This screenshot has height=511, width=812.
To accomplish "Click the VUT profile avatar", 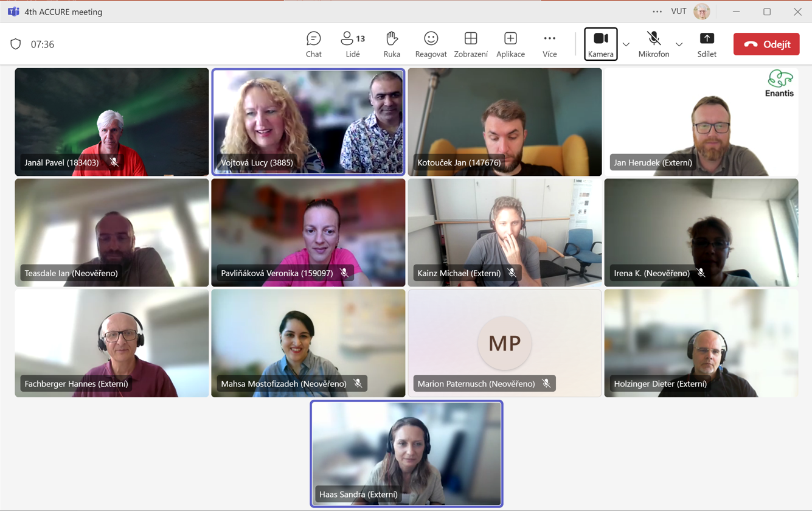I will click(x=701, y=12).
